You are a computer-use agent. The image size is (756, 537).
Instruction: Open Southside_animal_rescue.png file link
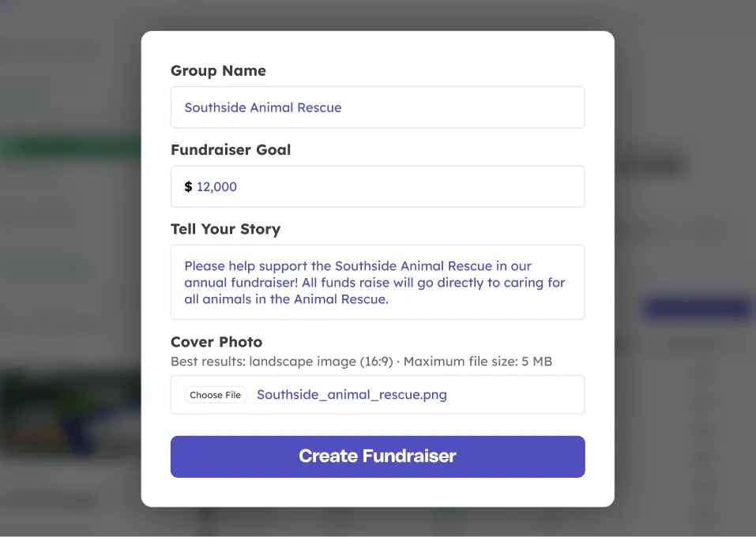(x=351, y=394)
